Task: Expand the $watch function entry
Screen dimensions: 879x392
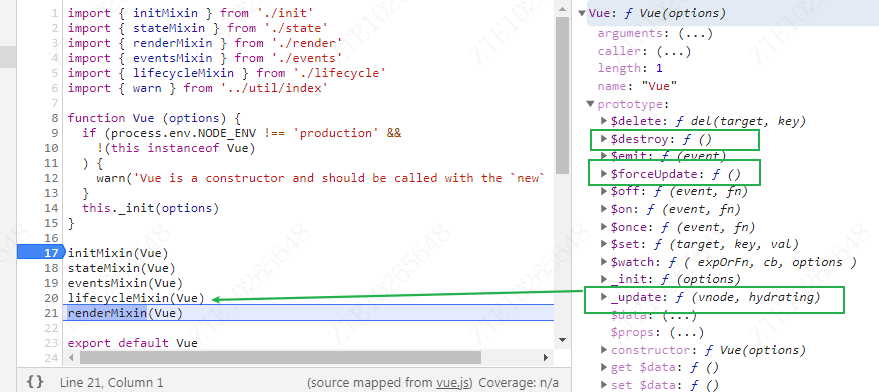Action: coord(604,262)
